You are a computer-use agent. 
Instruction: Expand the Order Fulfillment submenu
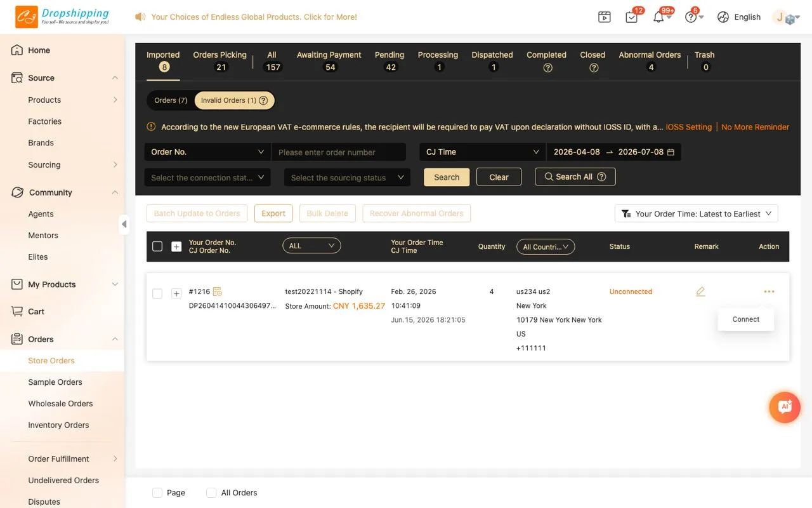click(115, 458)
